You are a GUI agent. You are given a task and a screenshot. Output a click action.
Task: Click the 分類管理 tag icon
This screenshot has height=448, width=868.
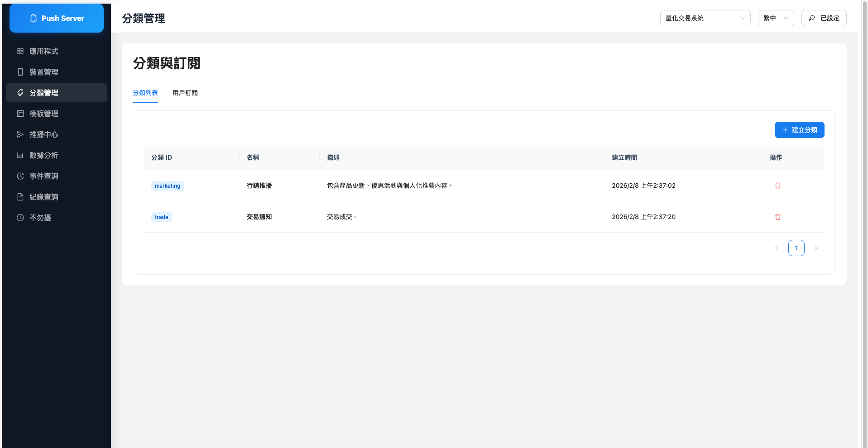[x=20, y=93]
